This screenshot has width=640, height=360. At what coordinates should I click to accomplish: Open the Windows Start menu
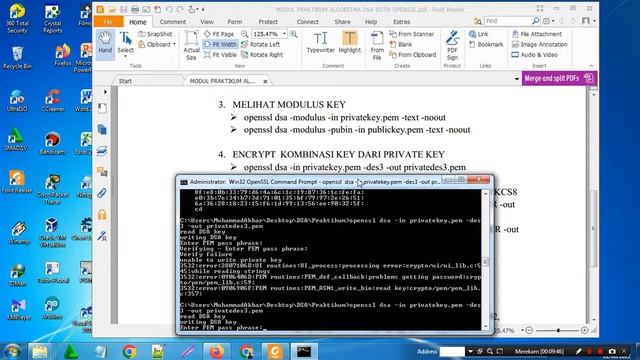(x=12, y=351)
